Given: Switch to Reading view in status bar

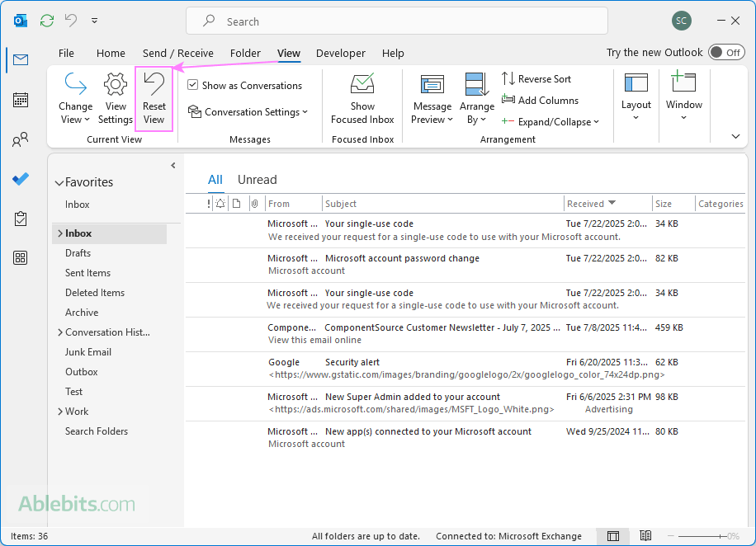Looking at the screenshot, I should 645,536.
